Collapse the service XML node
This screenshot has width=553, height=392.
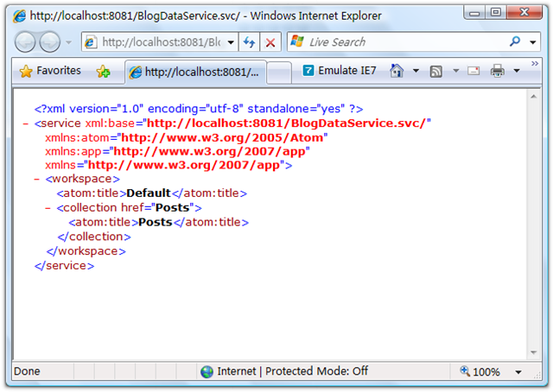point(24,123)
